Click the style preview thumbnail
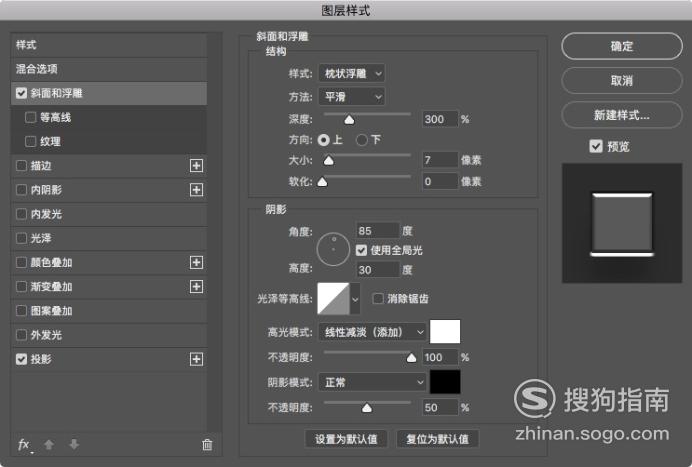 622,223
